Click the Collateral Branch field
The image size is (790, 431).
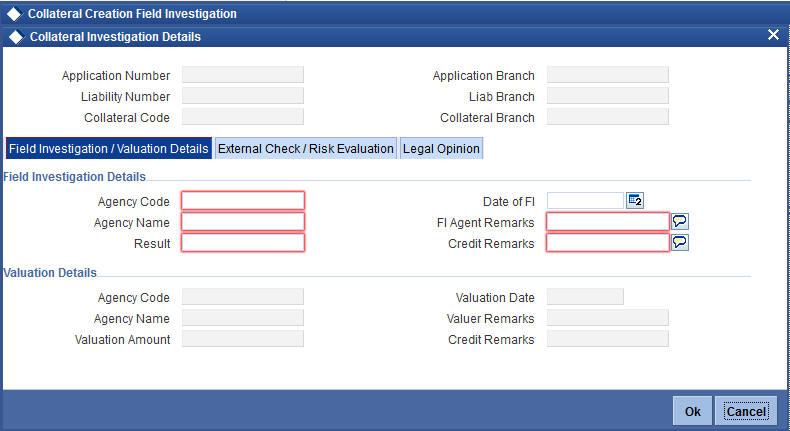608,117
